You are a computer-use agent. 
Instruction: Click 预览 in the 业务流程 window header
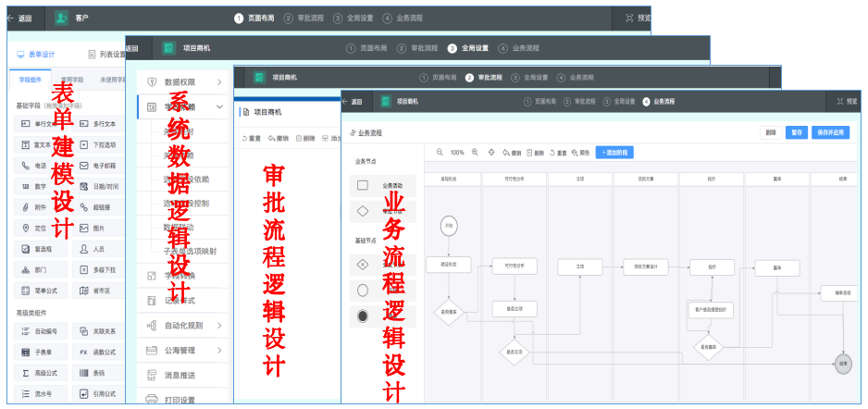[847, 102]
